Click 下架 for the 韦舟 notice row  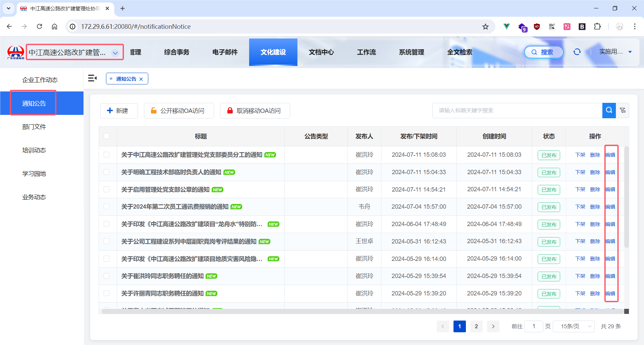[x=580, y=207]
